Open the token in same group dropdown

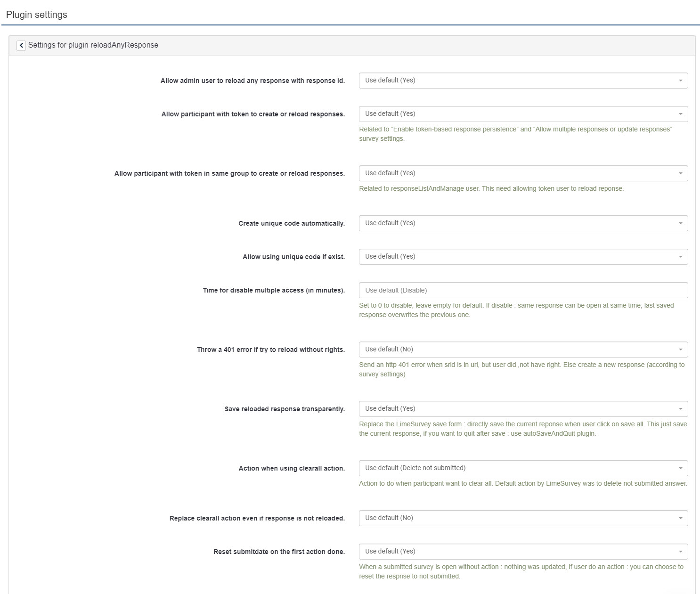pyautogui.click(x=523, y=173)
